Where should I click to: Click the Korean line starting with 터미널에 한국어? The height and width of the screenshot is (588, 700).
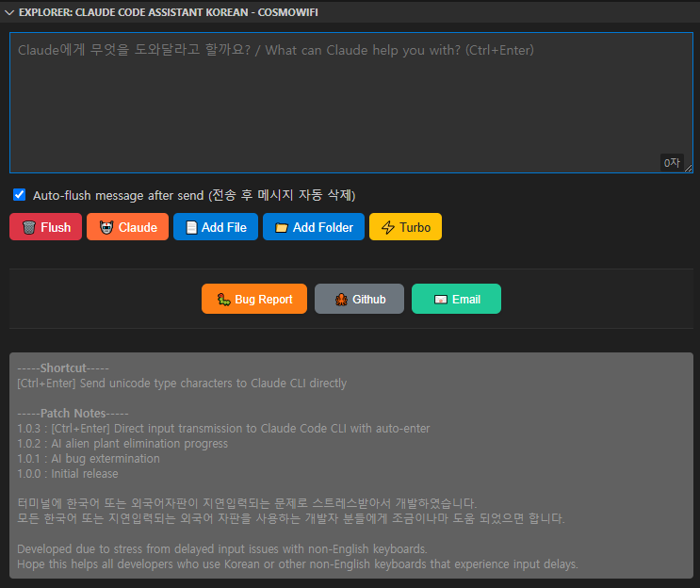coord(247,503)
